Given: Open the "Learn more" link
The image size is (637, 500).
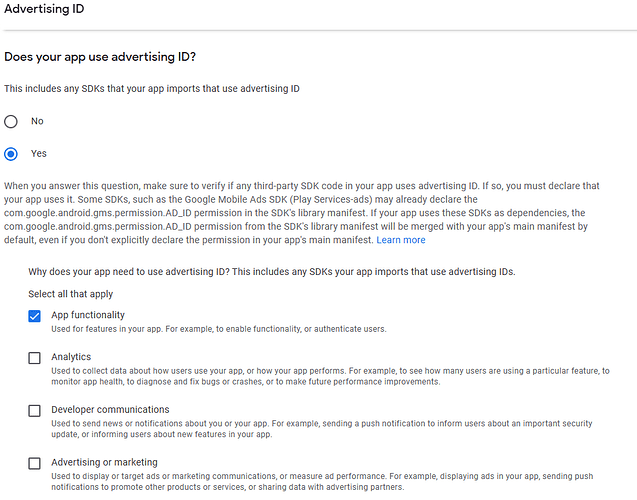Looking at the screenshot, I should point(400,240).
